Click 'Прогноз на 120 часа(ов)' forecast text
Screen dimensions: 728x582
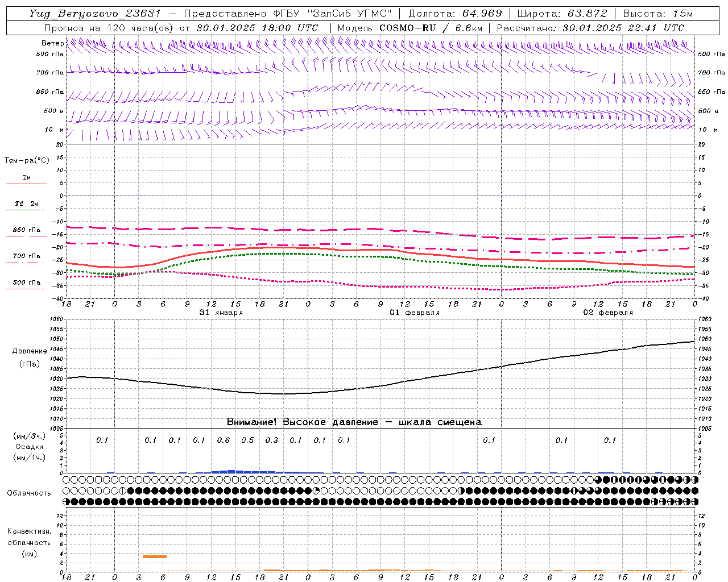coord(109,28)
